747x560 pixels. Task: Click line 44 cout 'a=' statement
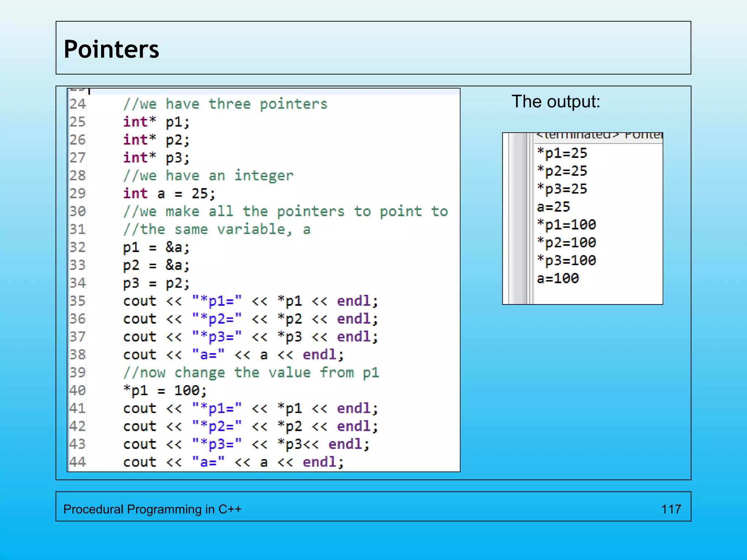(233, 462)
